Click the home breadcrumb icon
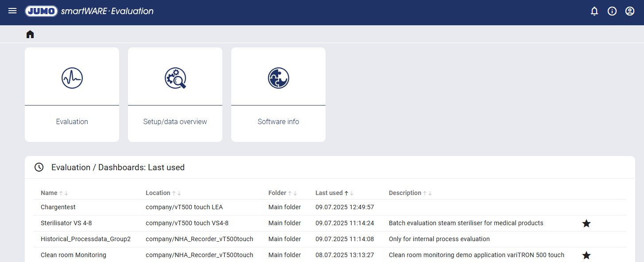 coord(30,34)
